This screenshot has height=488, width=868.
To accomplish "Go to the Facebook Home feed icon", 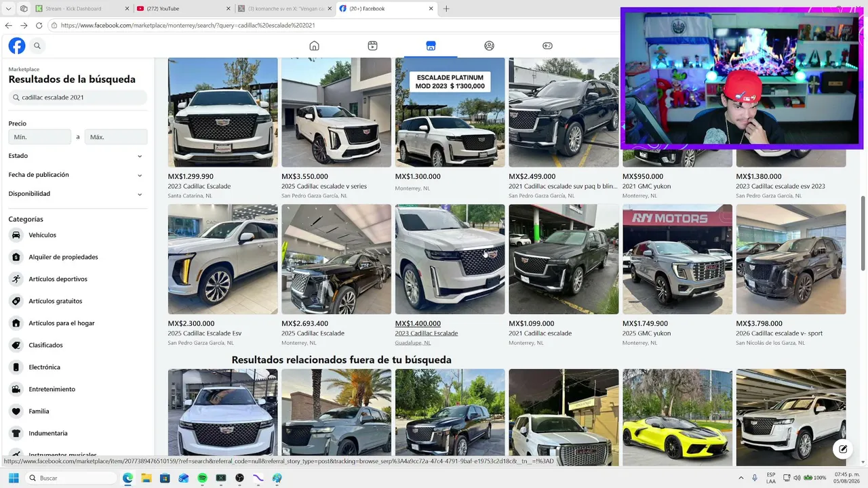I will pyautogui.click(x=314, y=46).
